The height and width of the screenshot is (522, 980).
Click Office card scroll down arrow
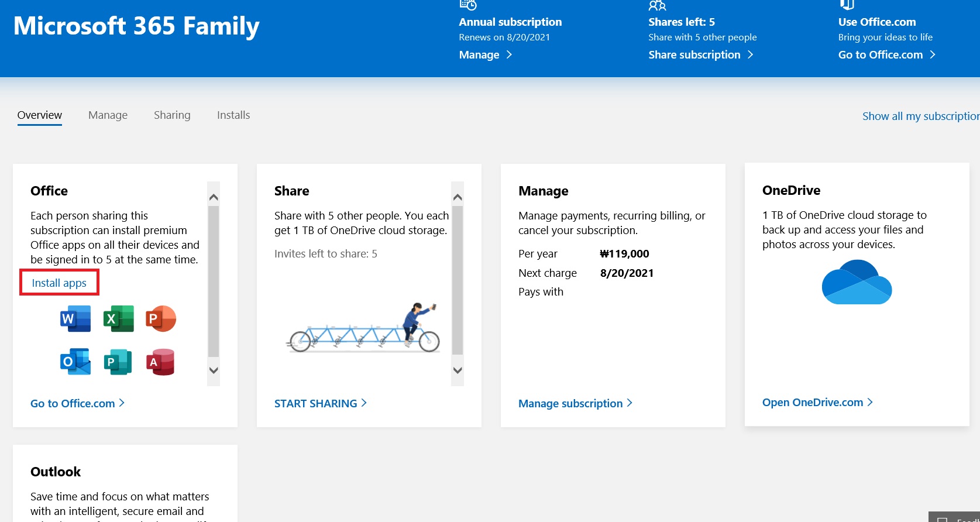click(x=214, y=370)
